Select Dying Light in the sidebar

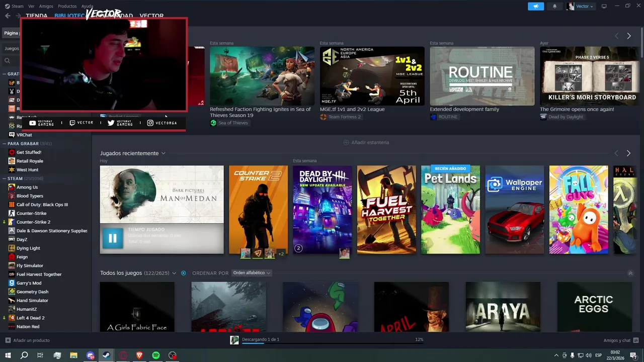pyautogui.click(x=28, y=248)
